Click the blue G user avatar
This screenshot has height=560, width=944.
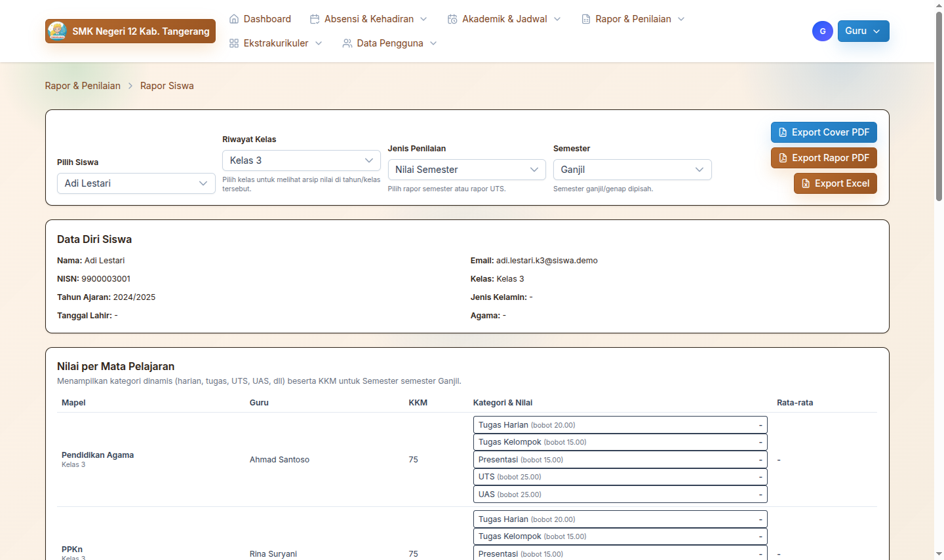[x=822, y=31]
